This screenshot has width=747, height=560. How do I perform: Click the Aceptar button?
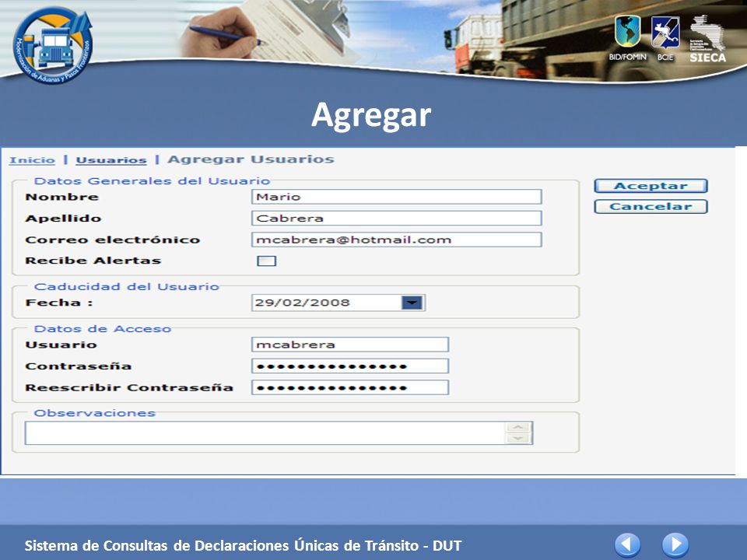click(651, 186)
